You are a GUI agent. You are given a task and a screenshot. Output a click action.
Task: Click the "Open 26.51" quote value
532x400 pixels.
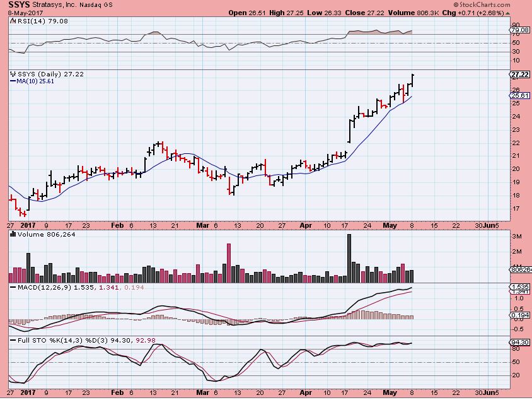[x=247, y=13]
